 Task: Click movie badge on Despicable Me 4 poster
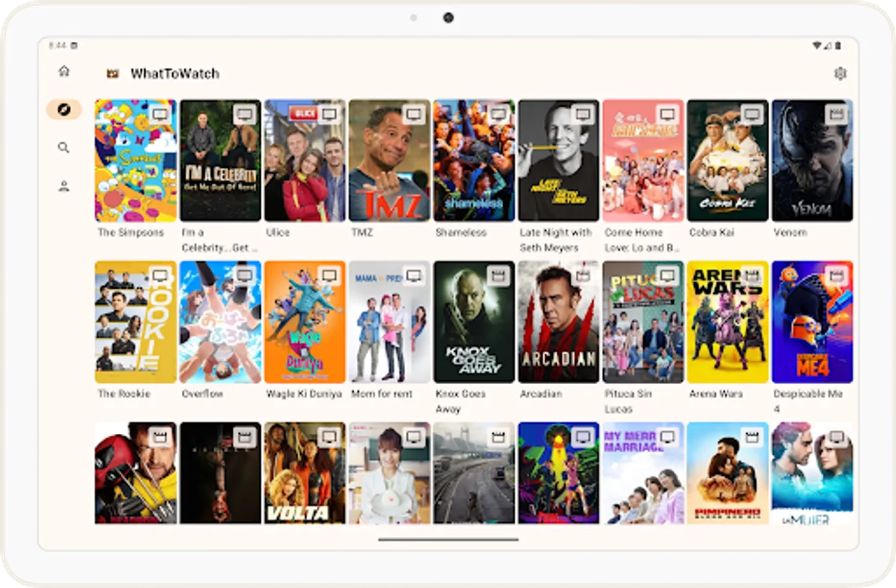[x=837, y=276]
